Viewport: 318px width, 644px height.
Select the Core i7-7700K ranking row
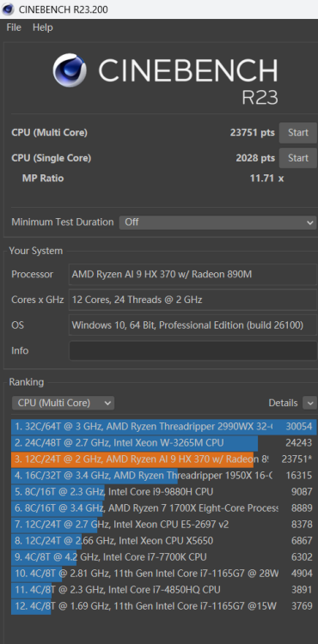click(x=164, y=557)
